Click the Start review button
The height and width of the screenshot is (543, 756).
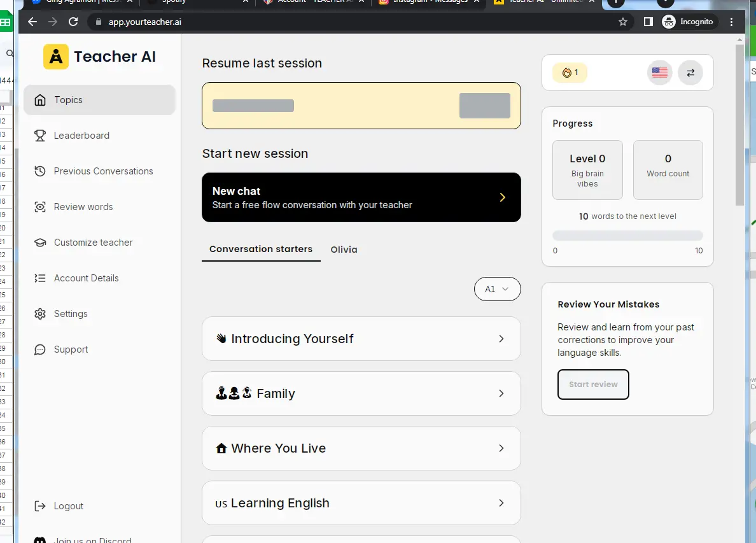pyautogui.click(x=593, y=384)
